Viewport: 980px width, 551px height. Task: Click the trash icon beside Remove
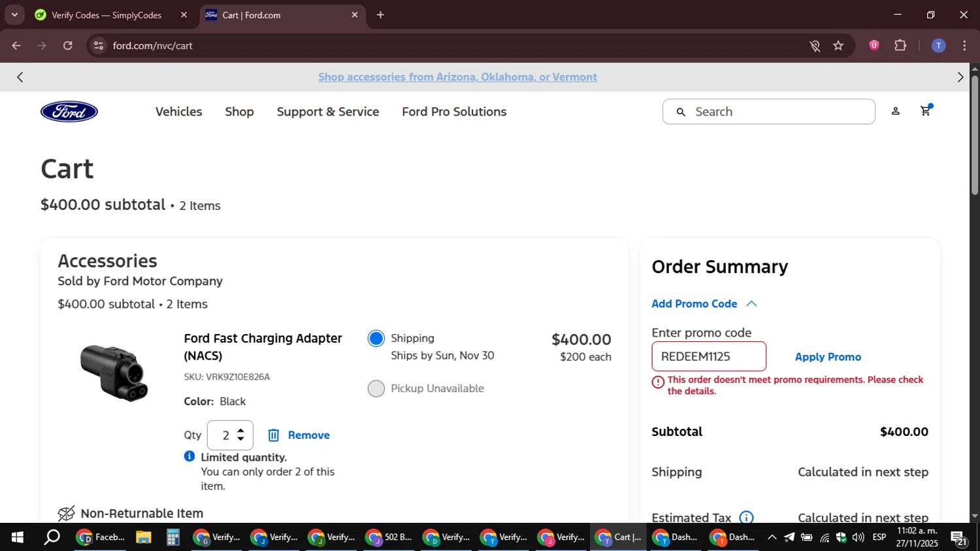point(274,435)
